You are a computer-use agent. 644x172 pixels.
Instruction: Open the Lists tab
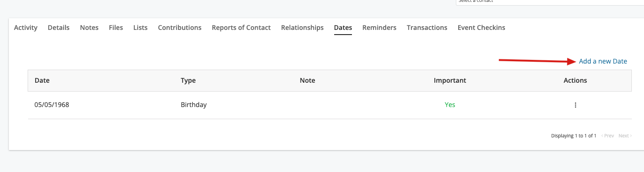[140, 28]
